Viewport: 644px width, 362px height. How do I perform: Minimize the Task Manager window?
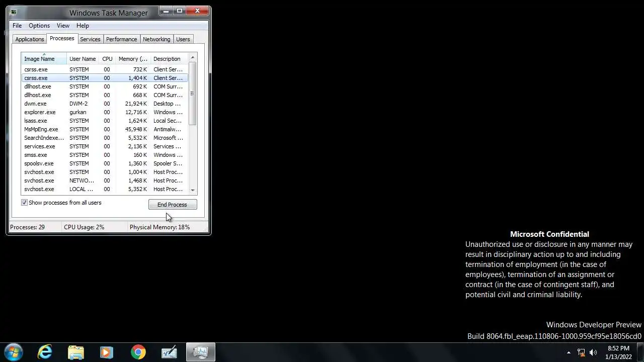click(x=166, y=11)
